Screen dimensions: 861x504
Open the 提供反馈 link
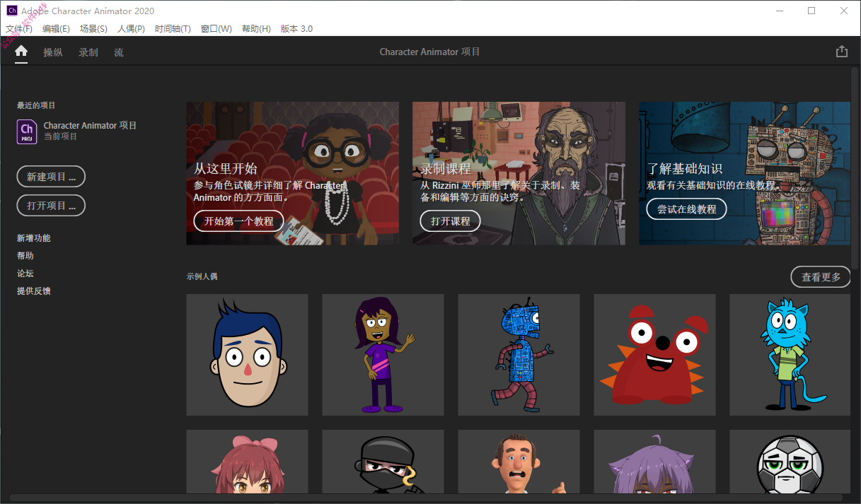pyautogui.click(x=34, y=291)
